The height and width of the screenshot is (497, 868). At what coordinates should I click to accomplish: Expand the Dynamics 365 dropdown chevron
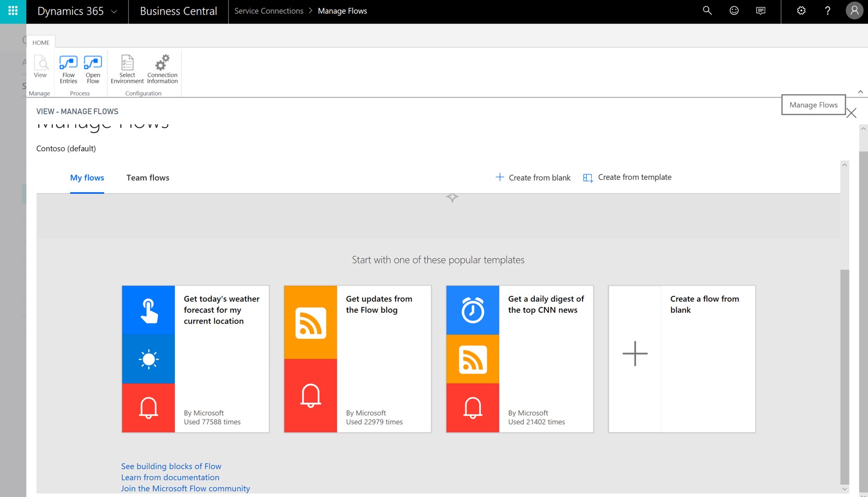coord(114,12)
